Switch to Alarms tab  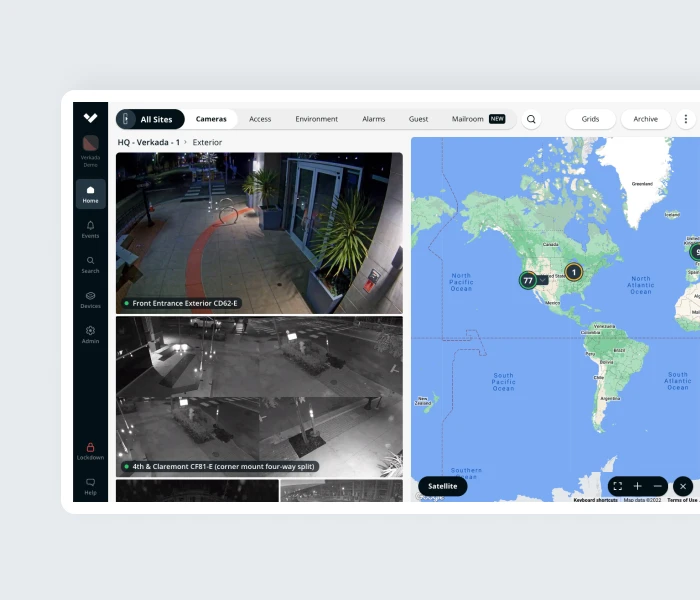coord(374,119)
